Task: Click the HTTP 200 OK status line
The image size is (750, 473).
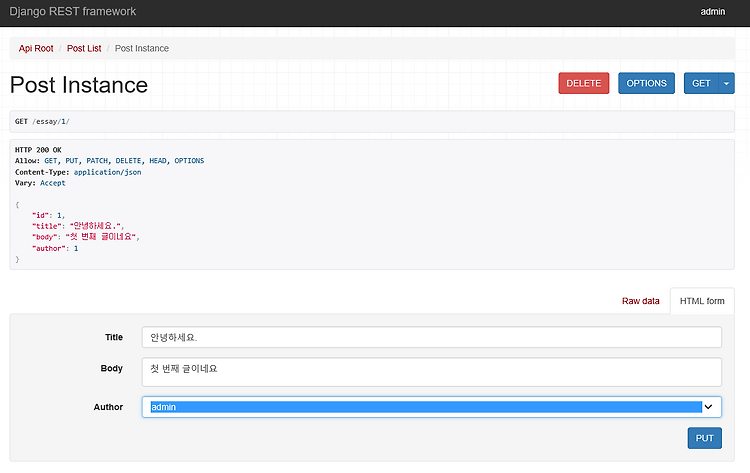Action: tap(38, 150)
